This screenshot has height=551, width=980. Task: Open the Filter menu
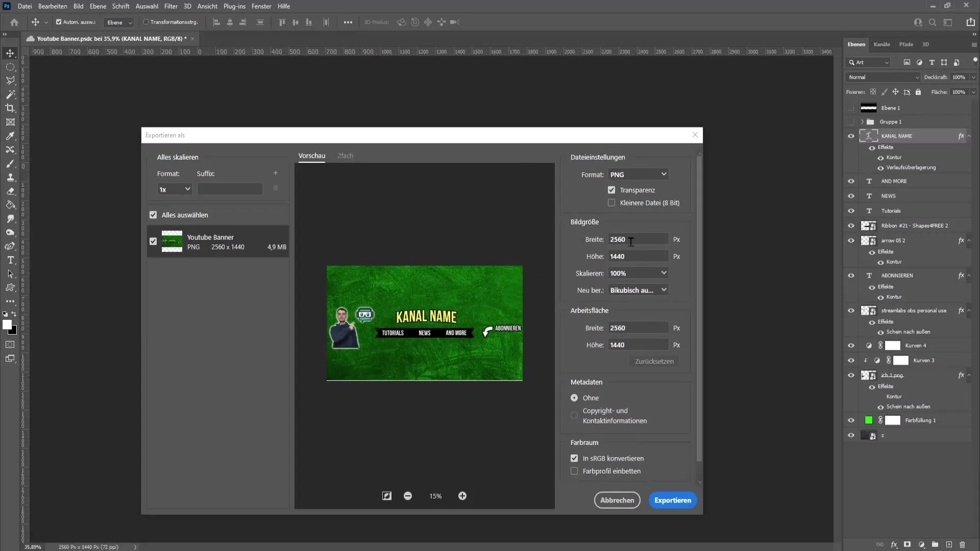coord(170,6)
